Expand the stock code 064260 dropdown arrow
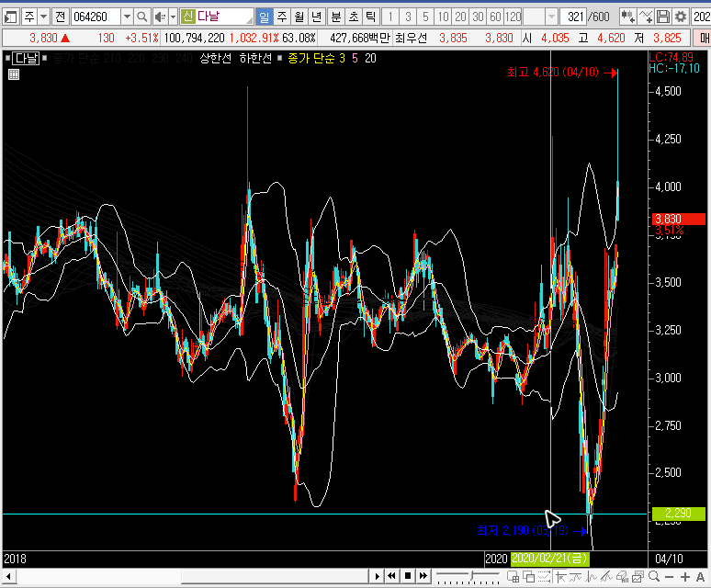 tap(127, 17)
